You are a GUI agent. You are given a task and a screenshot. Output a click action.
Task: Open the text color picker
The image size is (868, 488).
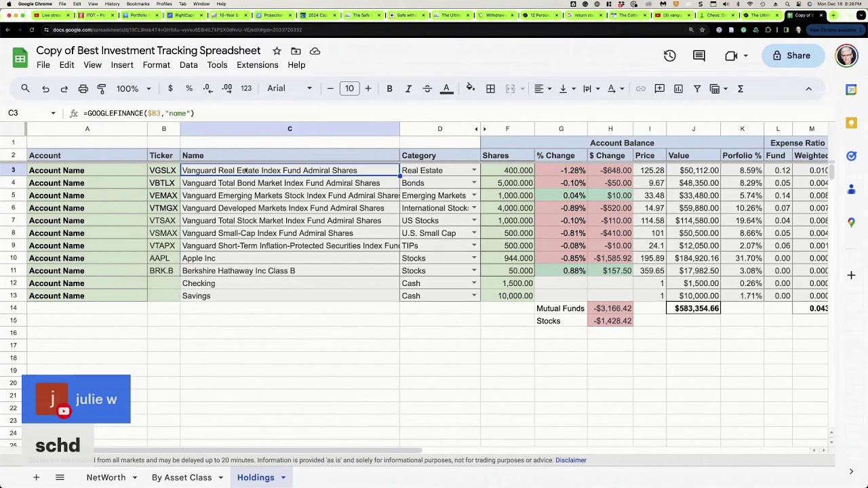tap(446, 89)
